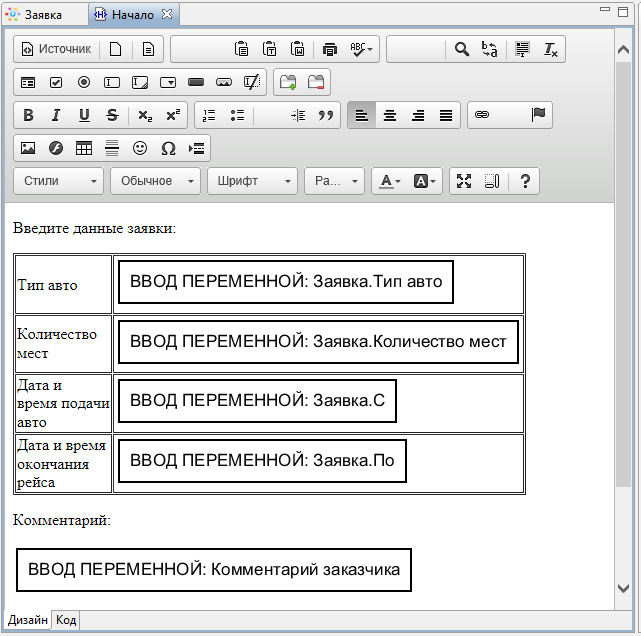Click Paste as plain text icon
Image resolution: width=641 pixels, height=636 pixels.
(269, 49)
